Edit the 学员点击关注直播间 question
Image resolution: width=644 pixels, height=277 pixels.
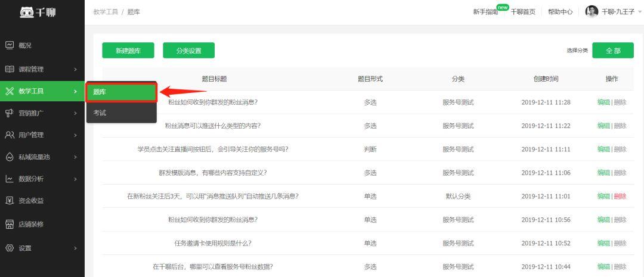click(603, 149)
